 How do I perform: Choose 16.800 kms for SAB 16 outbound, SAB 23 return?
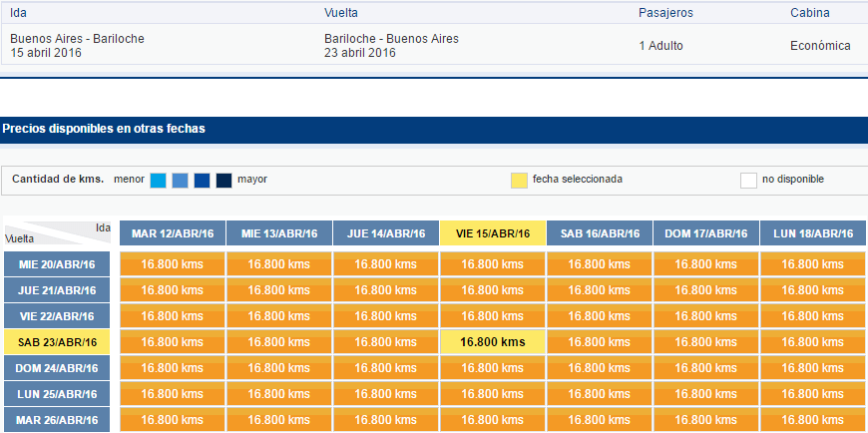click(600, 342)
